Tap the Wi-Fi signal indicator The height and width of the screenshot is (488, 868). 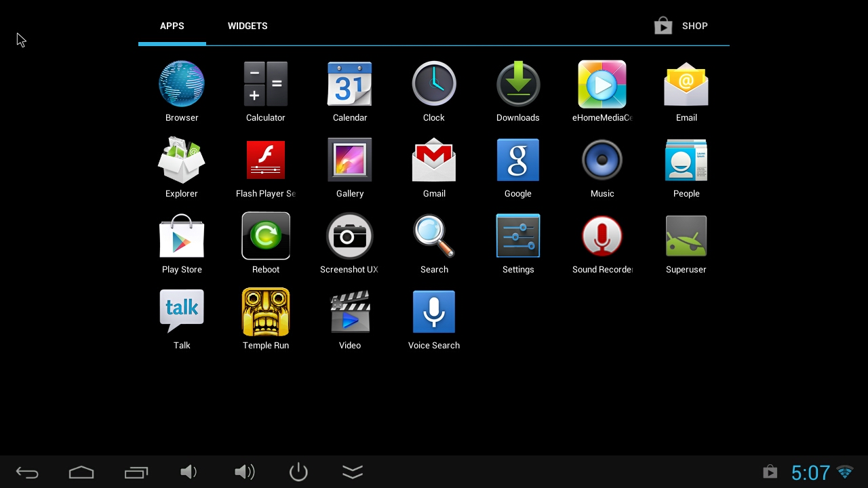pos(845,472)
